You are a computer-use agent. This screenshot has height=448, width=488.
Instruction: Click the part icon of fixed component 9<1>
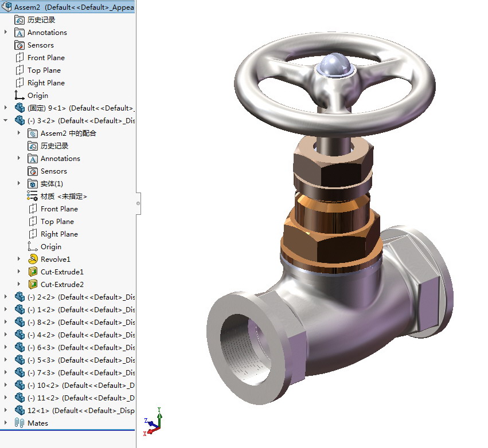19,108
